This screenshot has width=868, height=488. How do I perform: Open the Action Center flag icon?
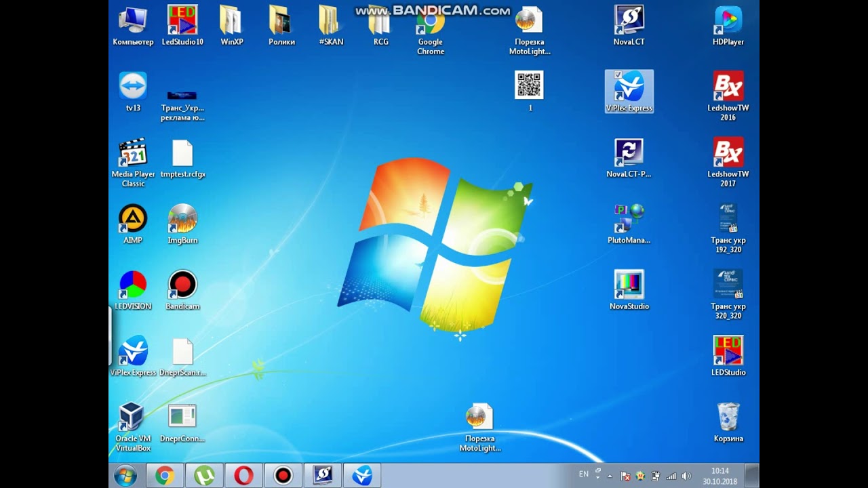[x=625, y=476]
